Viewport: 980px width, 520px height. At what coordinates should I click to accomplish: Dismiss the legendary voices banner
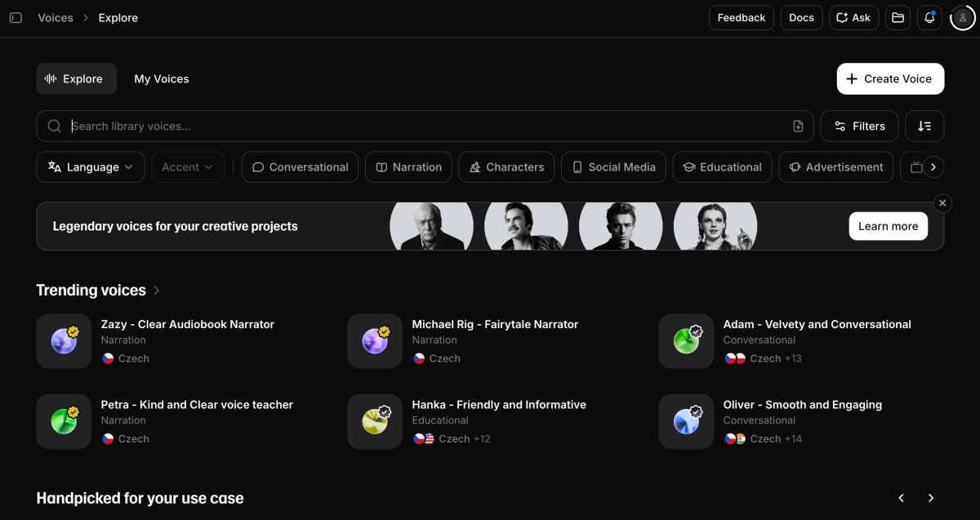(x=942, y=202)
